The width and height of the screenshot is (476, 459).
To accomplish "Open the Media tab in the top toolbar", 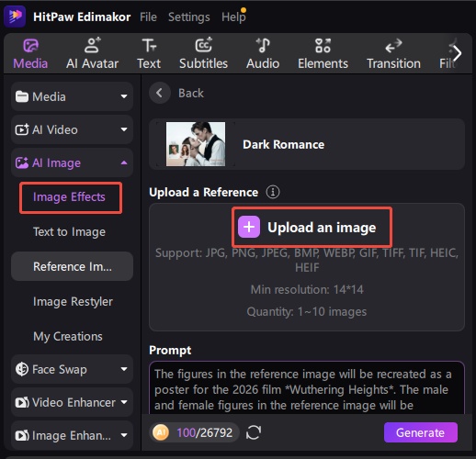I will click(x=30, y=54).
